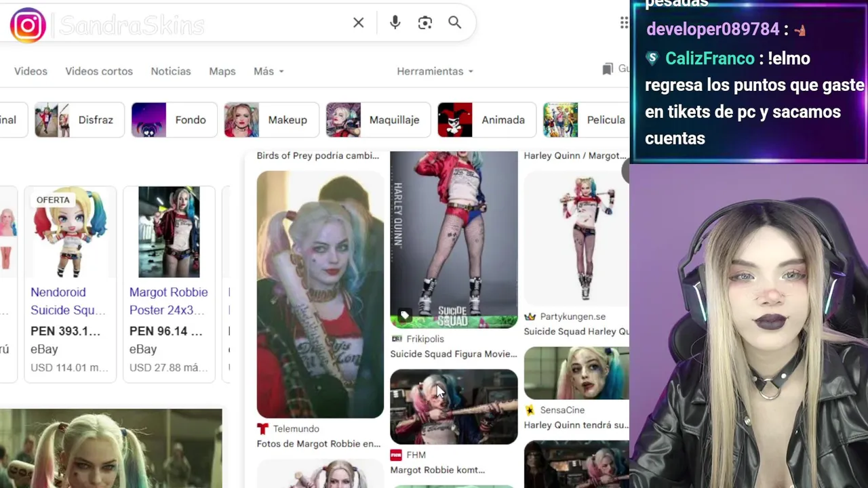Select the Pelicula filter chip
868x488 pixels.
click(586, 120)
